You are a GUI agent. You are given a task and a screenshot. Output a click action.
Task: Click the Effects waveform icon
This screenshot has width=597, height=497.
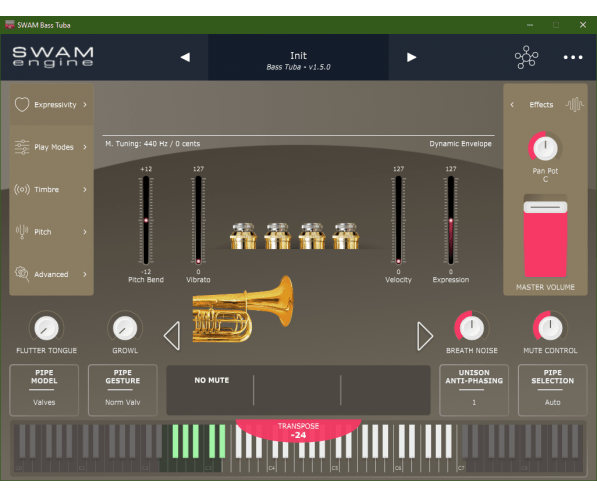point(575,104)
